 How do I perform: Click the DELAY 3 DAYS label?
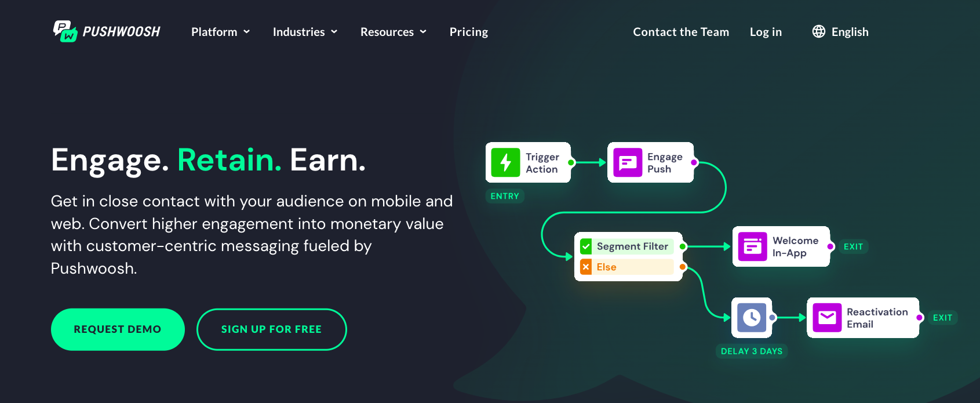[751, 351]
